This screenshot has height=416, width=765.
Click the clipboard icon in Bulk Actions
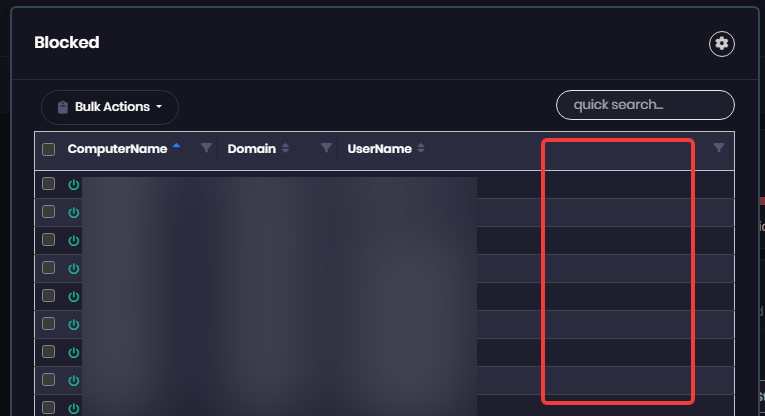click(x=63, y=107)
